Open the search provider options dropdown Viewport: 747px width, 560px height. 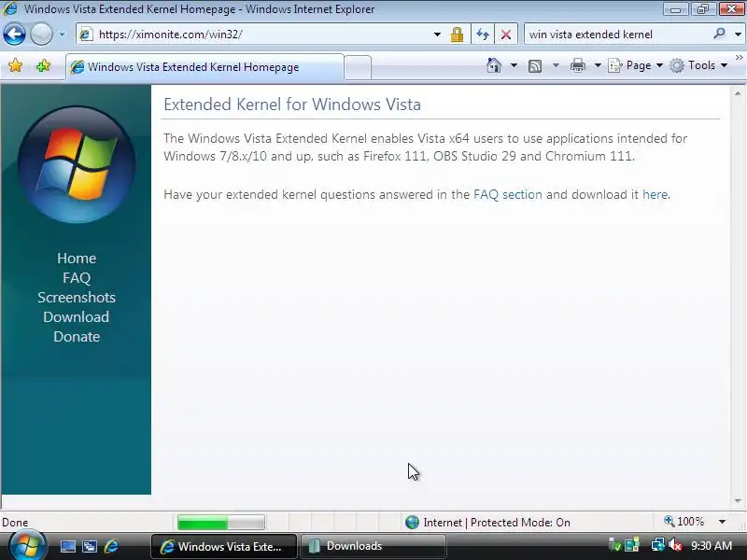click(x=738, y=35)
